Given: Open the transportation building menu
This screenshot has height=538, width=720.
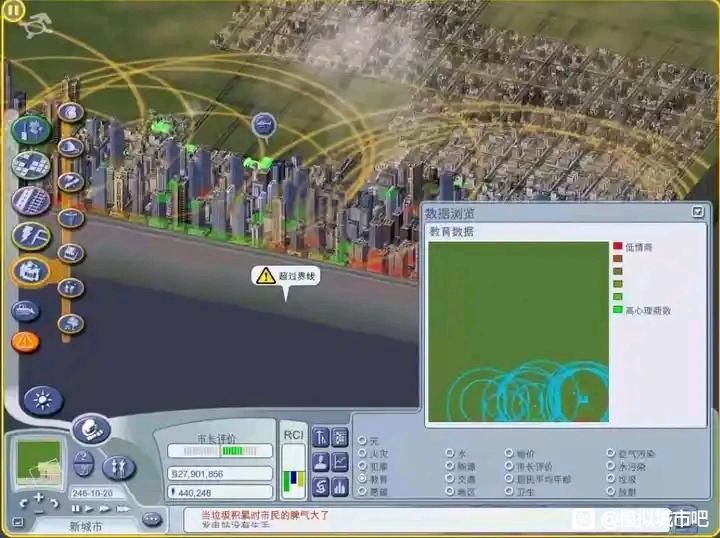Looking at the screenshot, I should point(30,200).
